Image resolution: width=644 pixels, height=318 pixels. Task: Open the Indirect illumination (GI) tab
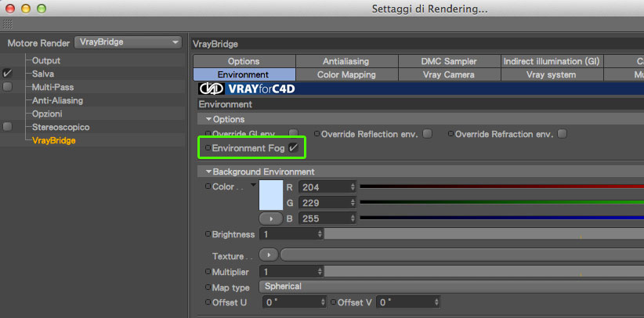click(x=552, y=61)
